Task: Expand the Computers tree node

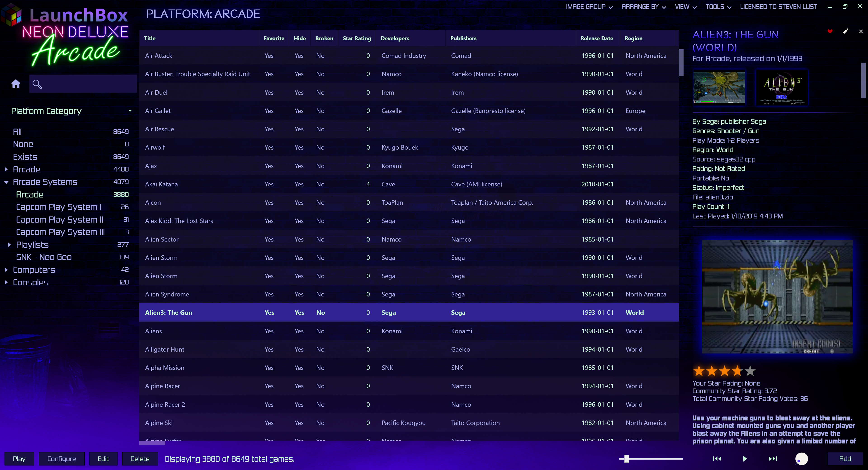Action: (6, 270)
